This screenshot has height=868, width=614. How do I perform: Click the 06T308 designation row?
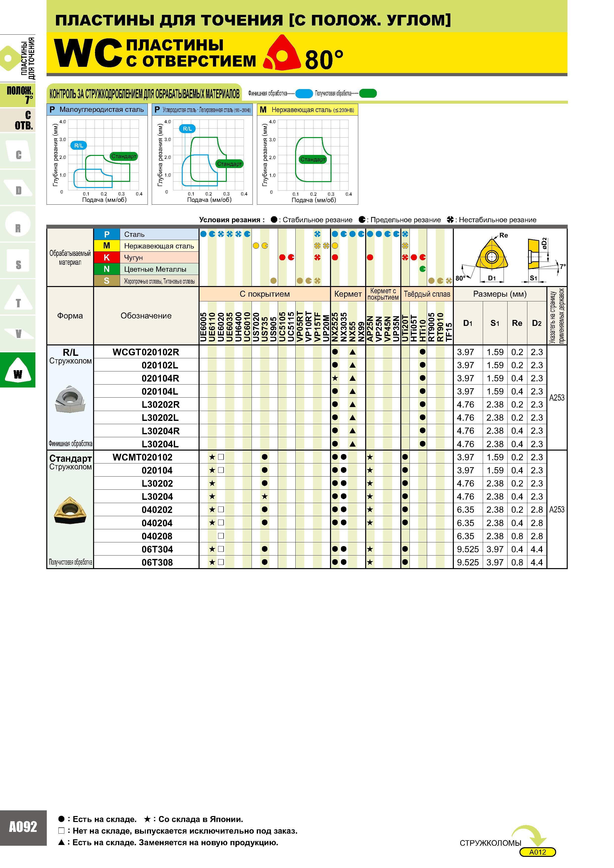[146, 562]
